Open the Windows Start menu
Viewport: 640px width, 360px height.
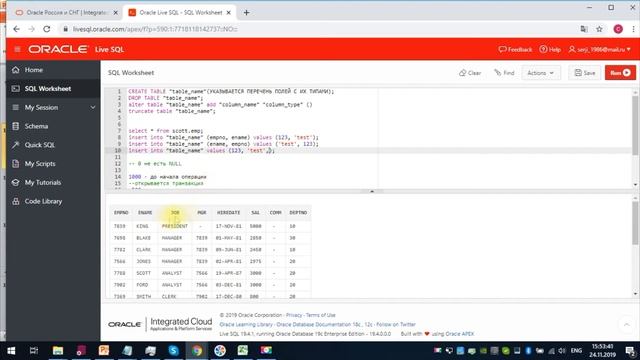(x=11, y=351)
